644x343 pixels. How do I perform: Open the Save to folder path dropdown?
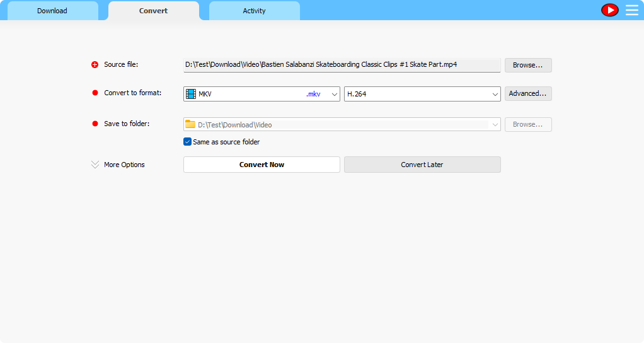click(495, 125)
